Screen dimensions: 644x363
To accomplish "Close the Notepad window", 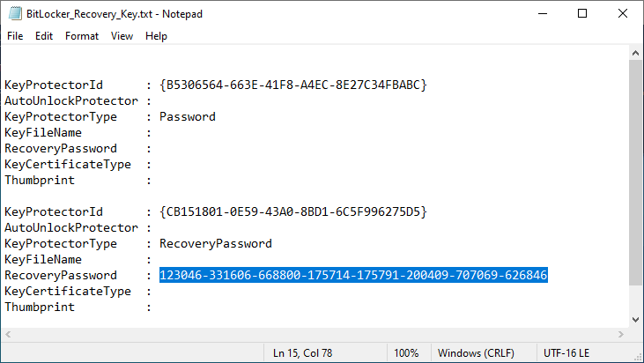I will 623,13.
